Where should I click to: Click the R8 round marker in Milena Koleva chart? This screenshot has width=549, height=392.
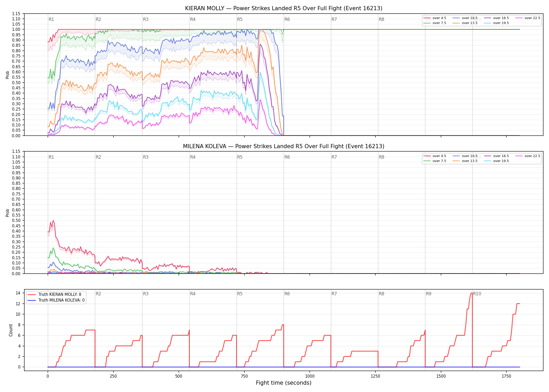point(381,157)
